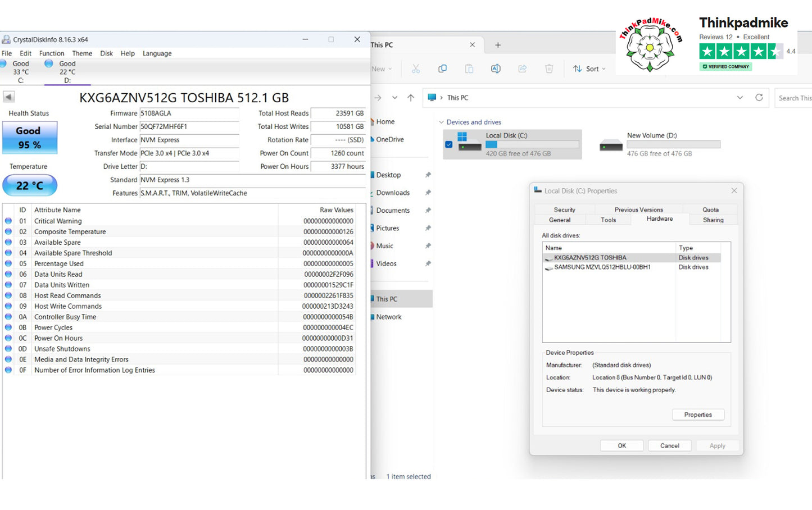Click the Good 95 % health status button

pos(30,138)
